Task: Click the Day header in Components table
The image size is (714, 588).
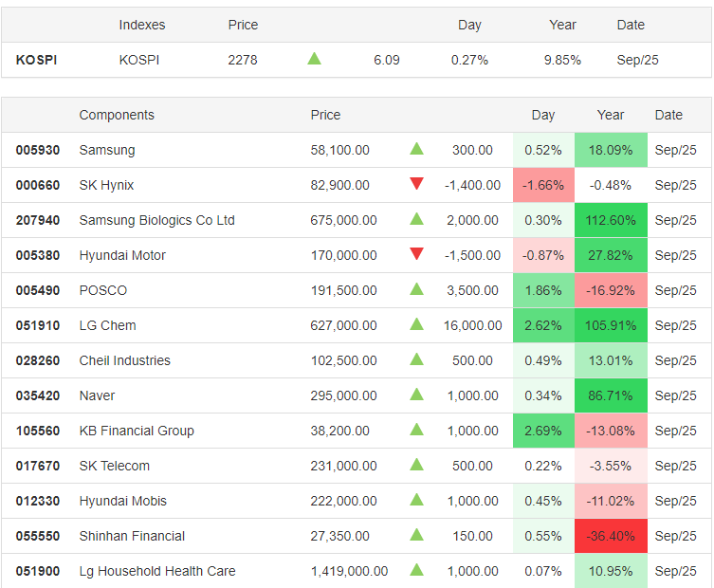Action: (543, 116)
